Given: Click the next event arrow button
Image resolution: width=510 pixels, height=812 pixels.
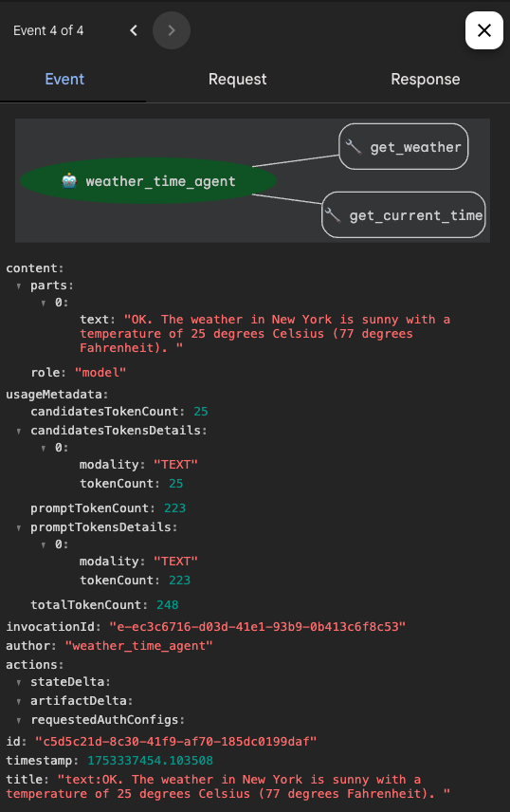Looking at the screenshot, I should (x=172, y=30).
